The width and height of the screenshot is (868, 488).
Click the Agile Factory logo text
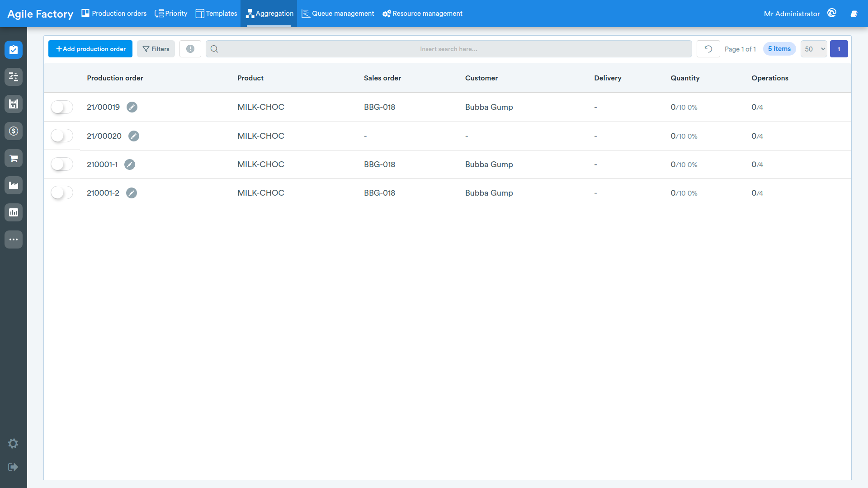(x=40, y=14)
